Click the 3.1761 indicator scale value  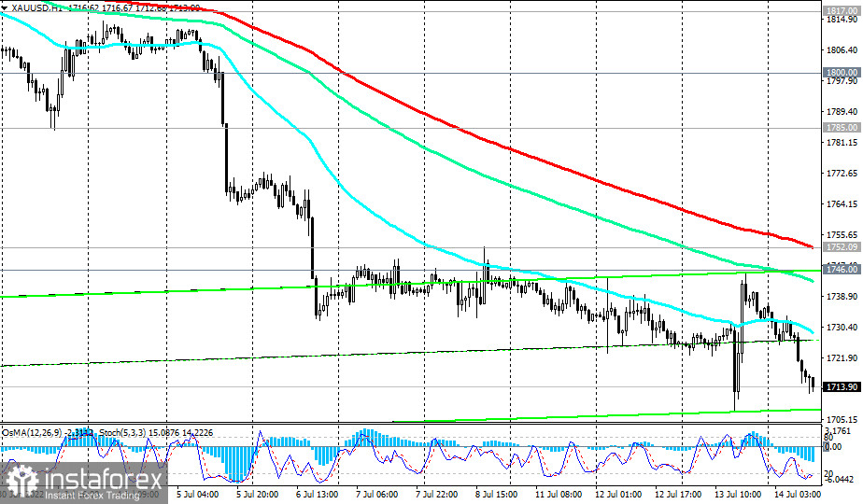840,431
